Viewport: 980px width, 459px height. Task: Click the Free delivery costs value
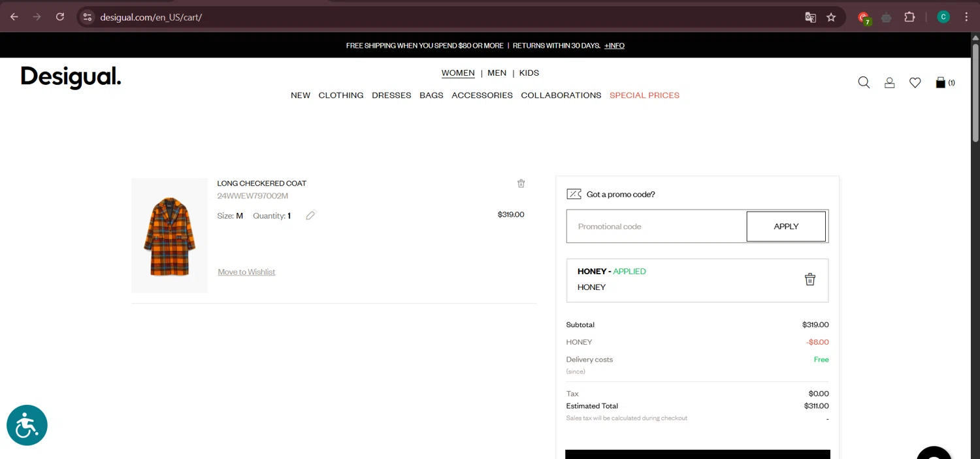click(821, 360)
